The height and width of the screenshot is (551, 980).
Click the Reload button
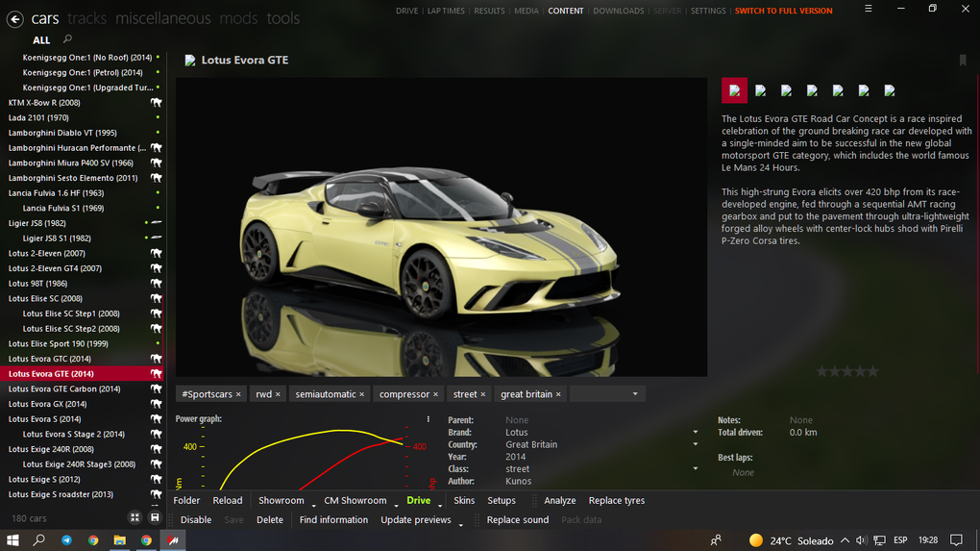pos(228,500)
